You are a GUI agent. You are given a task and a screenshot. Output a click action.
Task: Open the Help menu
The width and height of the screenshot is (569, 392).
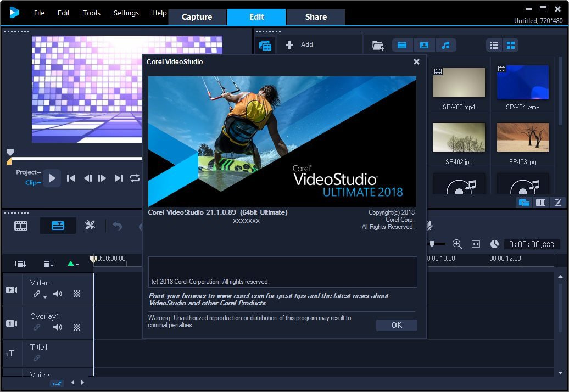159,13
